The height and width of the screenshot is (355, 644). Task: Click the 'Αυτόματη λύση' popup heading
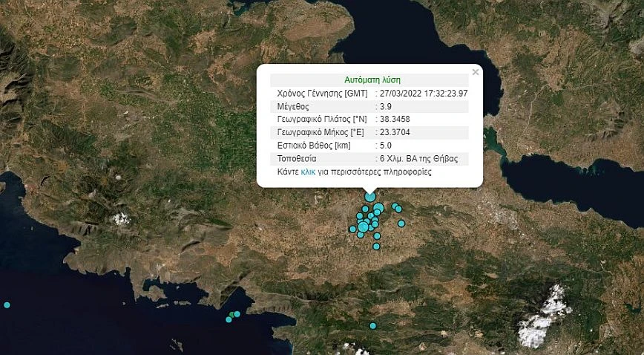(x=372, y=79)
